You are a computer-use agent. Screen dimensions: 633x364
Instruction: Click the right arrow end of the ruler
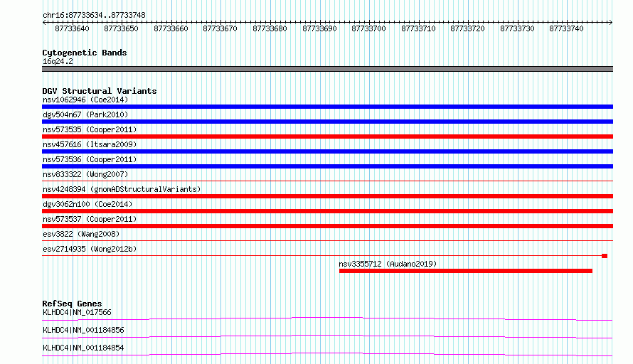click(611, 22)
